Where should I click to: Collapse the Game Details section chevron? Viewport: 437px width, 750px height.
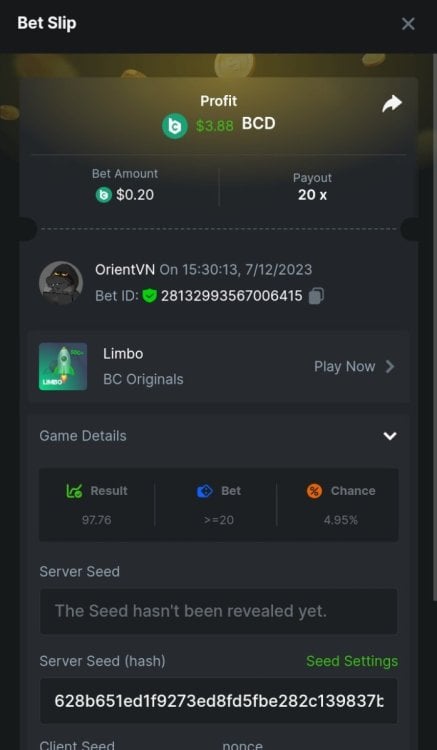(390, 436)
